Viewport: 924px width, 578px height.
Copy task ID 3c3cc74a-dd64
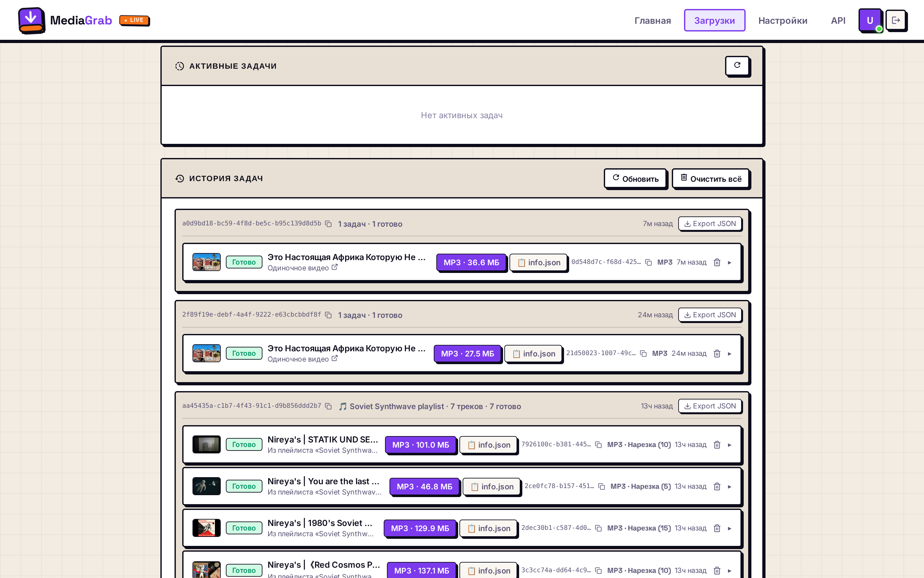[x=598, y=570]
